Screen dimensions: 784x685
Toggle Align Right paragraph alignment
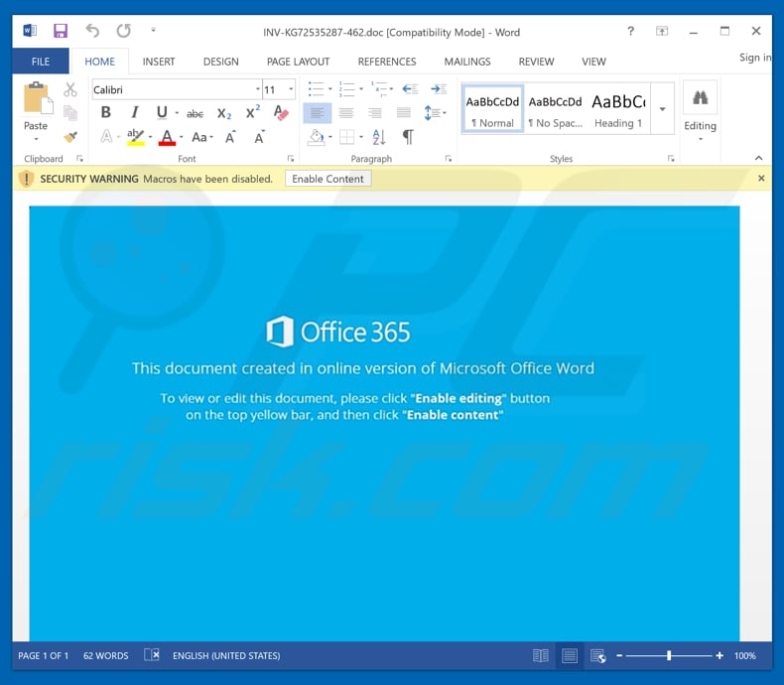[374, 113]
